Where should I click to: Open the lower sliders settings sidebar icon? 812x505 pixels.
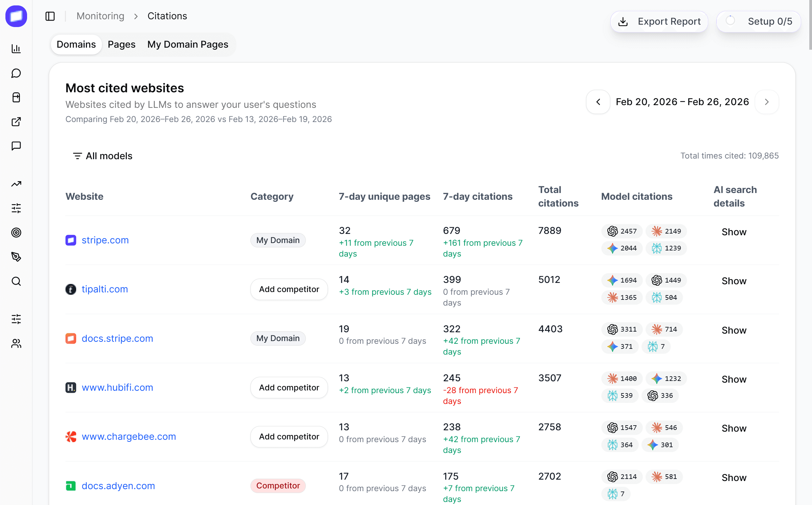pos(16,319)
